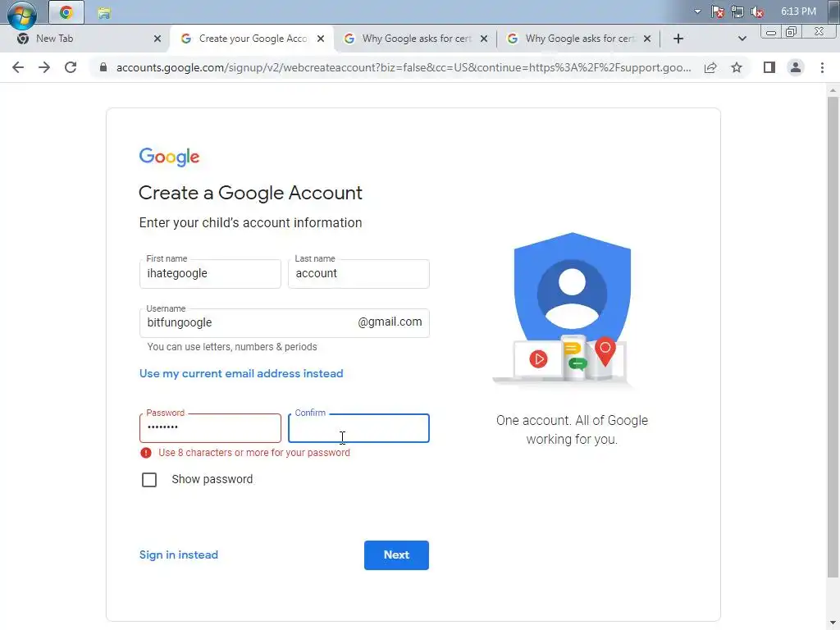This screenshot has width=840, height=630.
Task: Click 'You can use letters, numbers & periods' hint
Action: click(232, 347)
